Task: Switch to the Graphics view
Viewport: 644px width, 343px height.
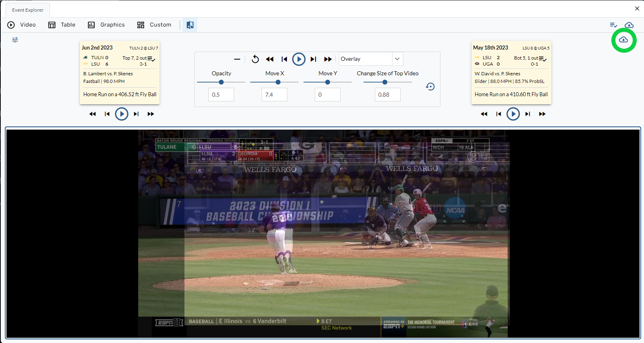Action: pyautogui.click(x=106, y=25)
